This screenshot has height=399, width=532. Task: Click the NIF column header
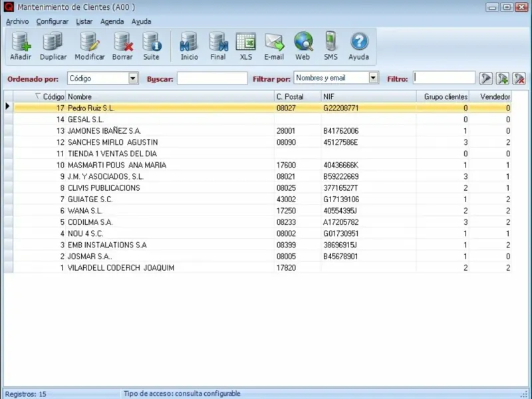point(368,96)
